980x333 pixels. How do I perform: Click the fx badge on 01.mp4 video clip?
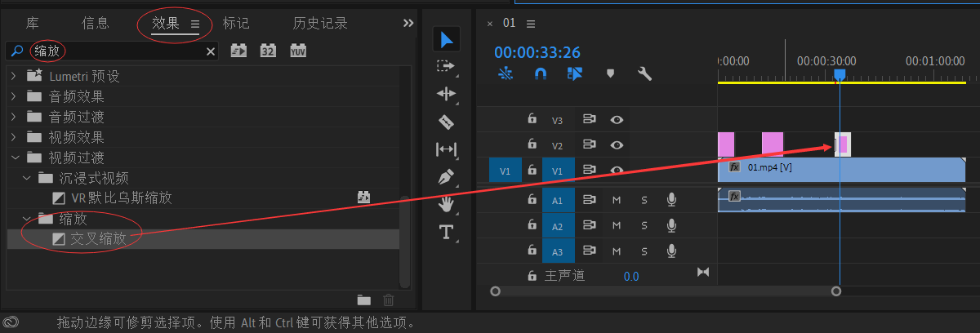734,166
